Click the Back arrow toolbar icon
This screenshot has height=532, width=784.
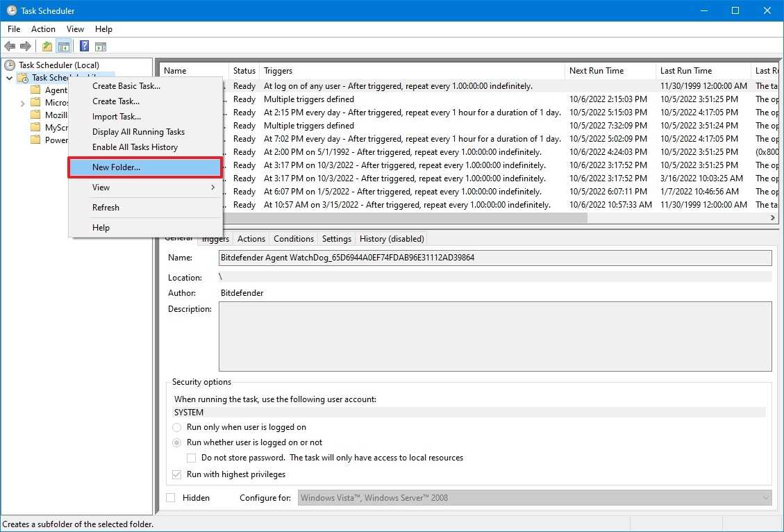pos(10,47)
